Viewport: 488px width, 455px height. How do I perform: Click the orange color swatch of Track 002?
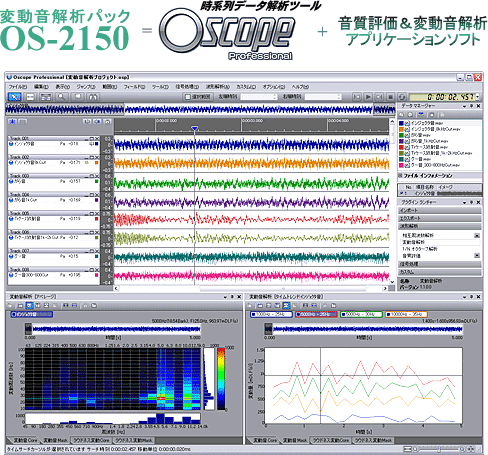pyautogui.click(x=97, y=163)
